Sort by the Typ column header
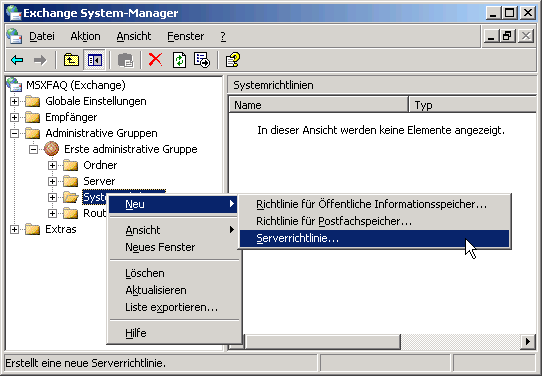Viewport: 542px width, 376px height. [473, 105]
